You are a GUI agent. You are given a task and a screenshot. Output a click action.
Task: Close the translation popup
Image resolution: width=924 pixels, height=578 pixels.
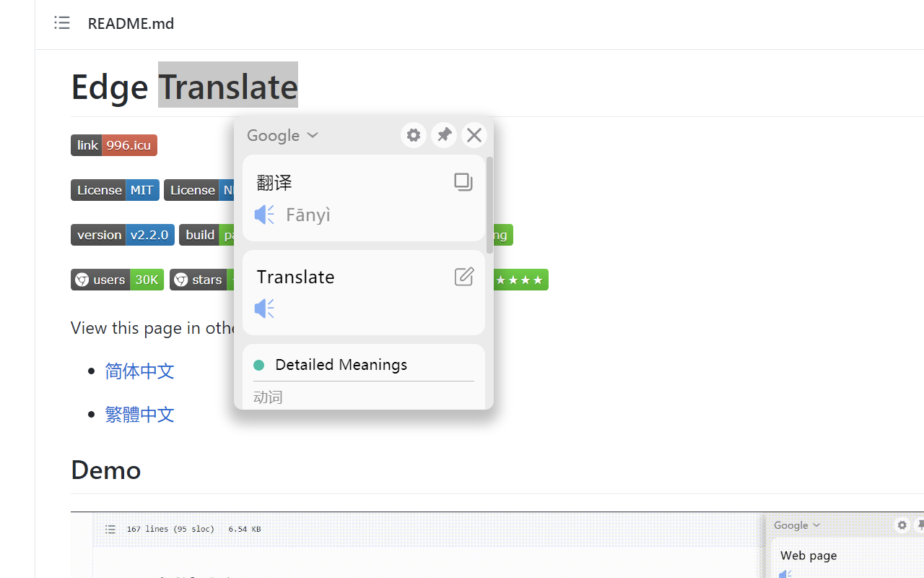pyautogui.click(x=474, y=135)
